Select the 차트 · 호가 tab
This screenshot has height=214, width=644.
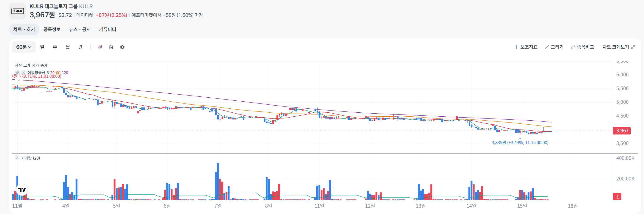(x=24, y=29)
